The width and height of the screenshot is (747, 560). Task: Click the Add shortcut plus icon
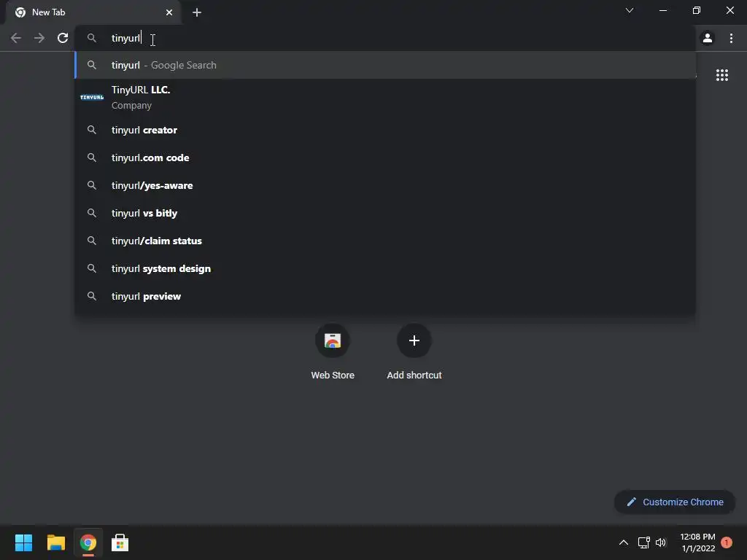pyautogui.click(x=414, y=341)
